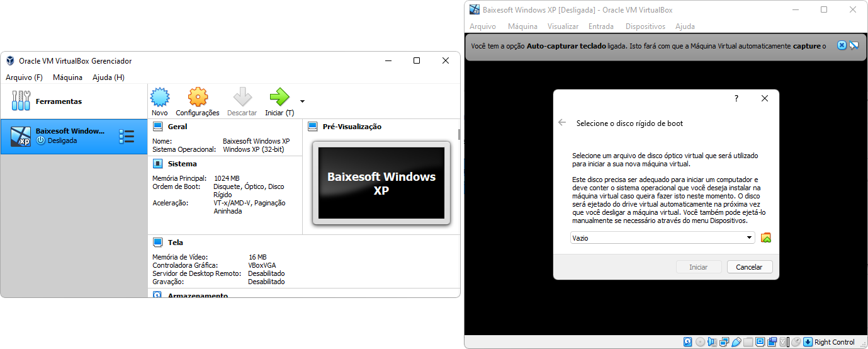Screen dimensions: 868x349
Task: Open Máquina menu in the Gerenciador window
Action: coord(67,77)
